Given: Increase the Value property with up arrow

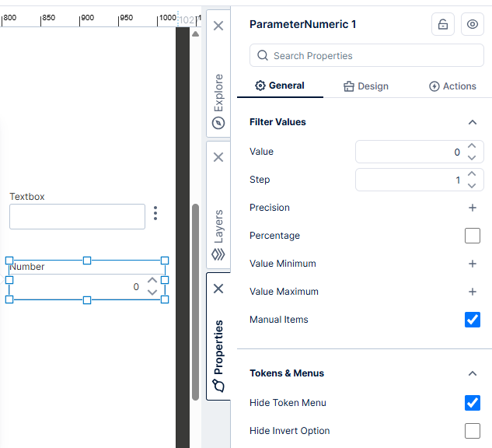Looking at the screenshot, I should 472,146.
